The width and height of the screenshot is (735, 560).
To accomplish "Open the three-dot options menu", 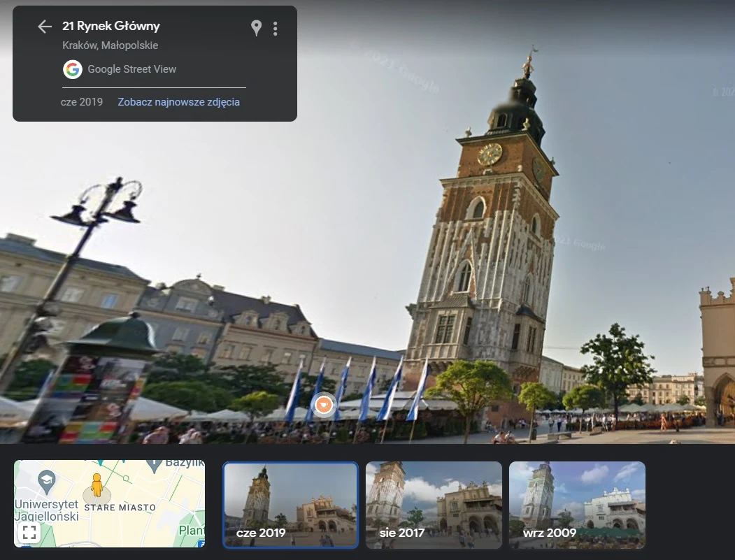I will (275, 28).
